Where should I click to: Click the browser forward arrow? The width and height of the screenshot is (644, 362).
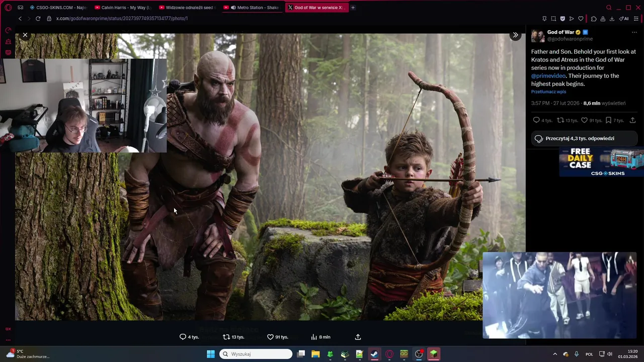click(29, 19)
